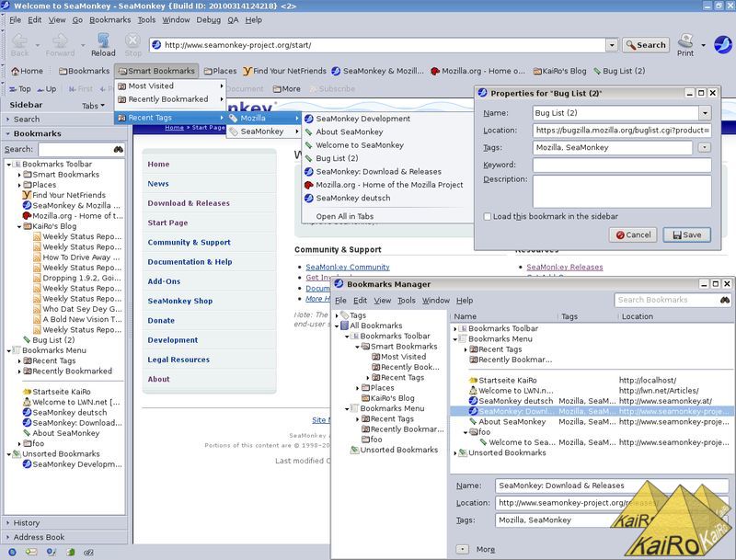Screen dimensions: 736x560
Task: Open the Mozilla.org bookmark on the bookmarks toolbar
Action: pos(477,71)
